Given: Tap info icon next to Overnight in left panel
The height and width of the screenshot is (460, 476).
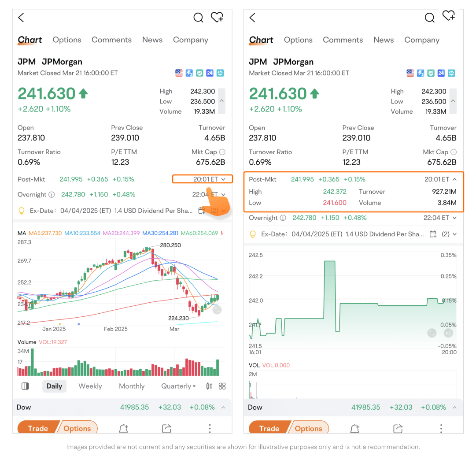Looking at the screenshot, I should (x=52, y=194).
